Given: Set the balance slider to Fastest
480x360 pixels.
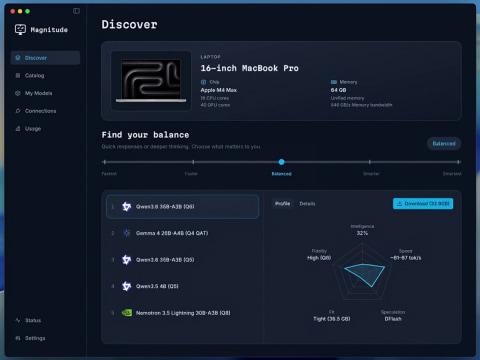Looking at the screenshot, I should 105,162.
